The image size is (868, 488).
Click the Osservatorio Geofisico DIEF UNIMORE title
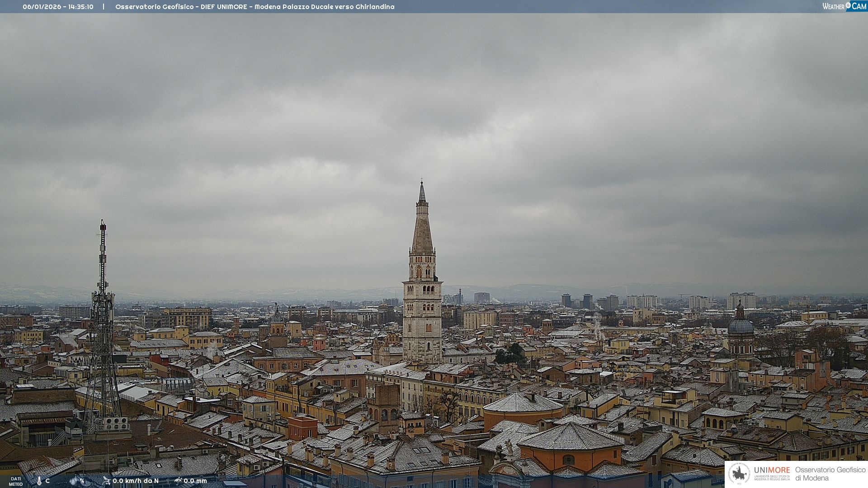coord(255,7)
